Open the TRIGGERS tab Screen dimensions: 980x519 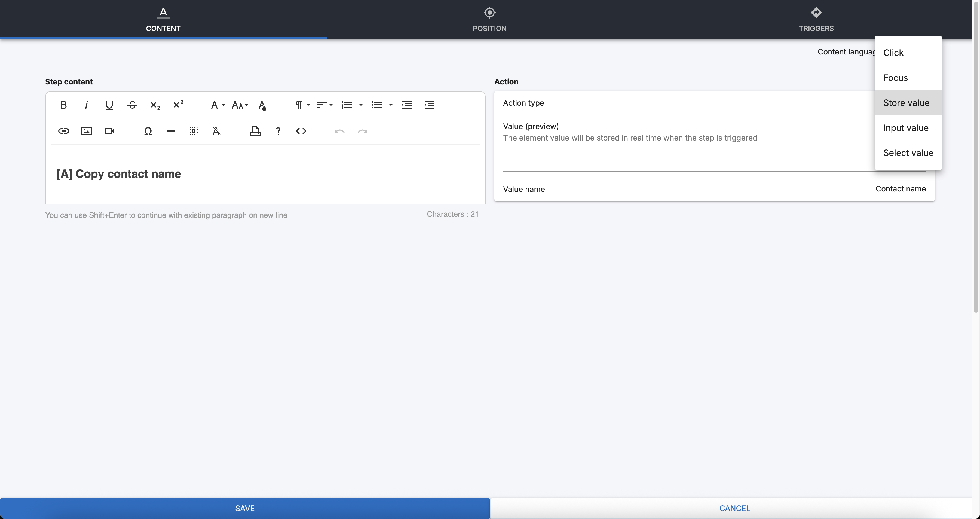(816, 19)
